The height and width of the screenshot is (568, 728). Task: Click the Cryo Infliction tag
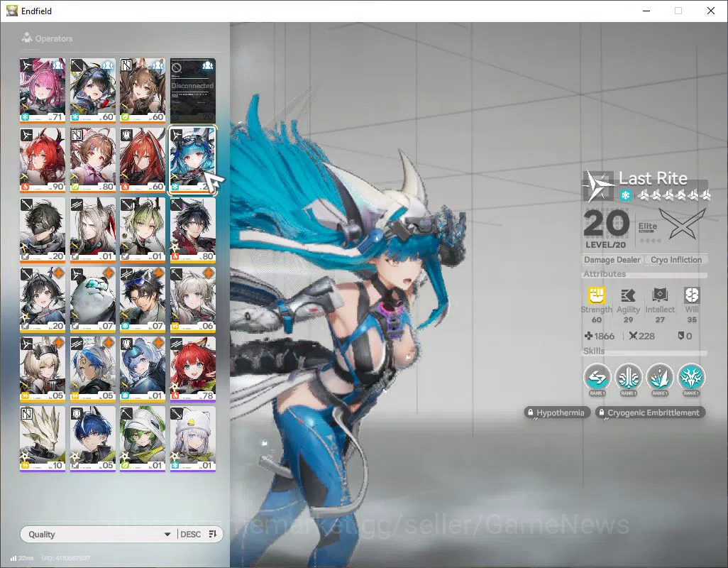click(x=676, y=260)
